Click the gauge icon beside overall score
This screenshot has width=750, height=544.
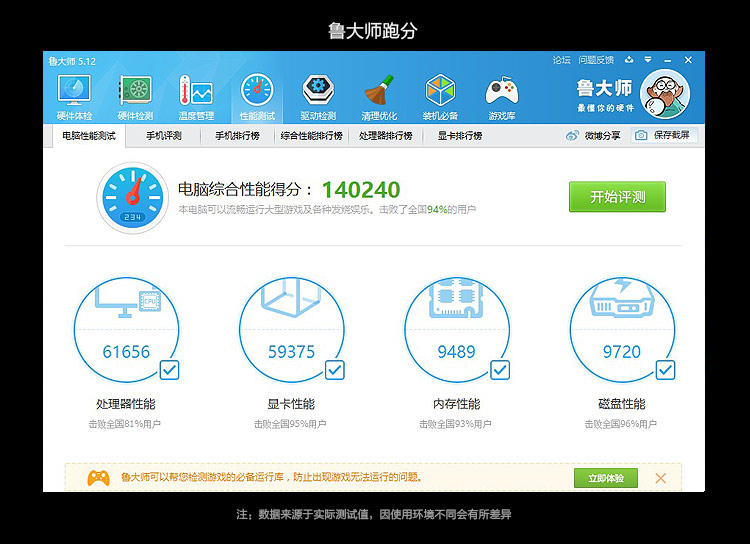click(x=132, y=198)
